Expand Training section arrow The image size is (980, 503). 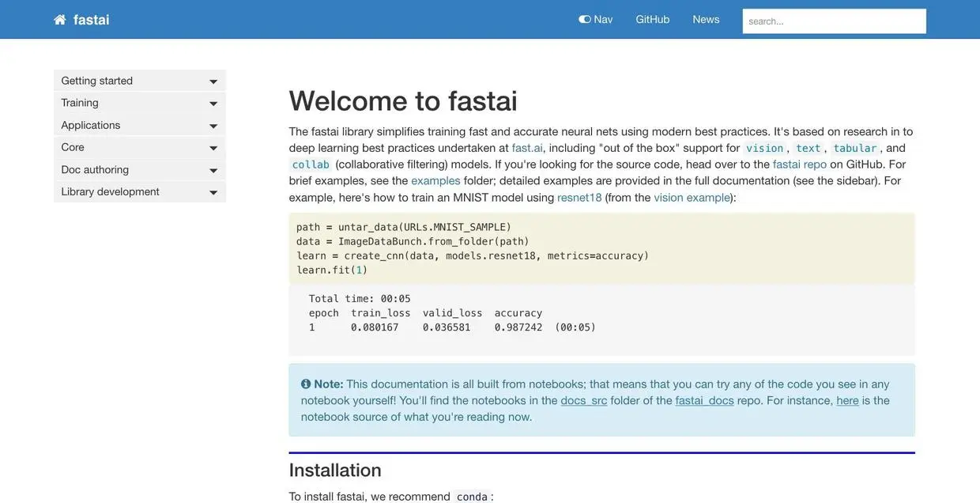tap(213, 104)
